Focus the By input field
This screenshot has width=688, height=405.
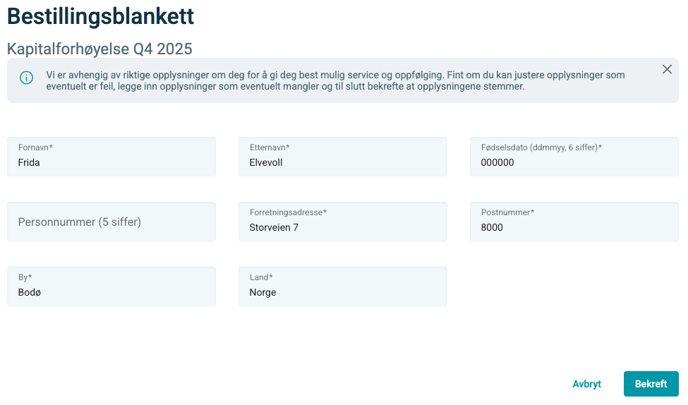111,287
